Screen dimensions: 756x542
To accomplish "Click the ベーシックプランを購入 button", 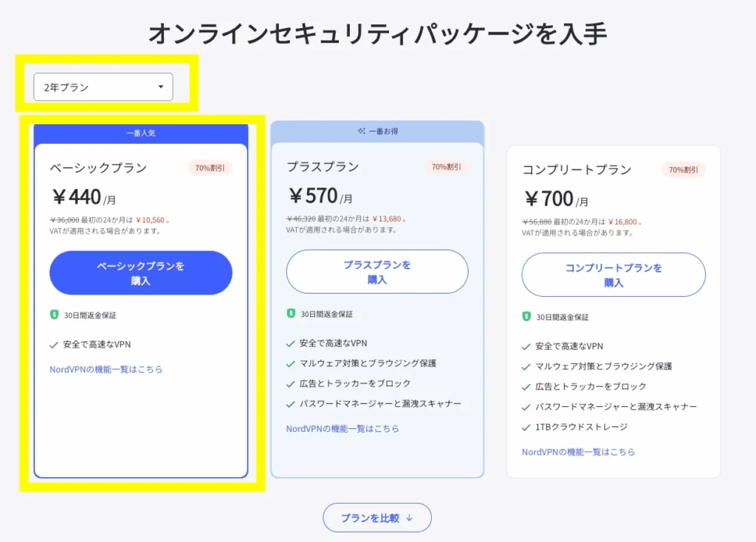I will [141, 273].
